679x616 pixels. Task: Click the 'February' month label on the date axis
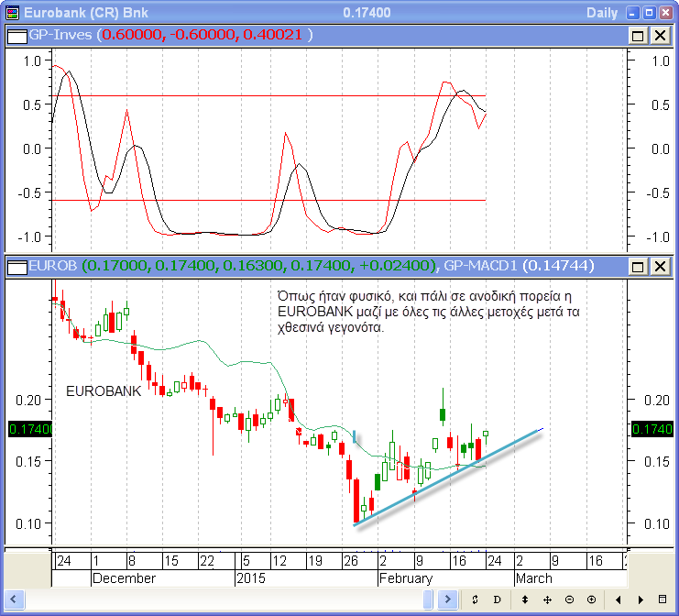tap(406, 578)
